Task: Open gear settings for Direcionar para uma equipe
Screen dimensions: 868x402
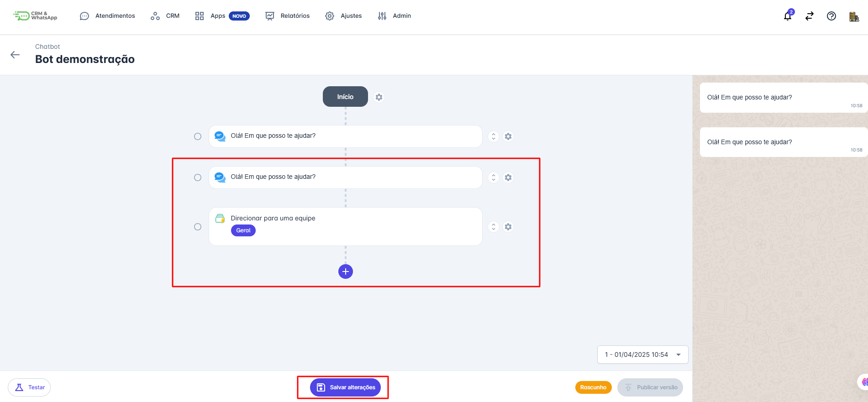Action: [508, 227]
